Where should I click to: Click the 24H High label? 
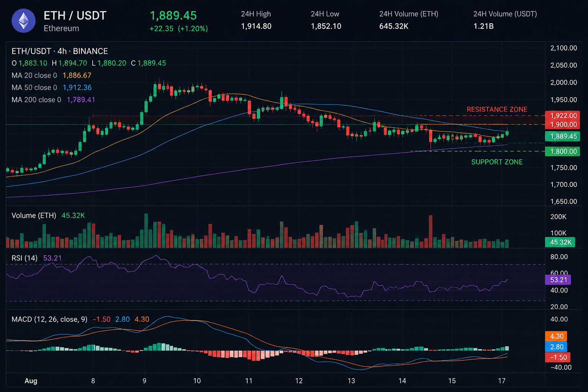pos(256,14)
